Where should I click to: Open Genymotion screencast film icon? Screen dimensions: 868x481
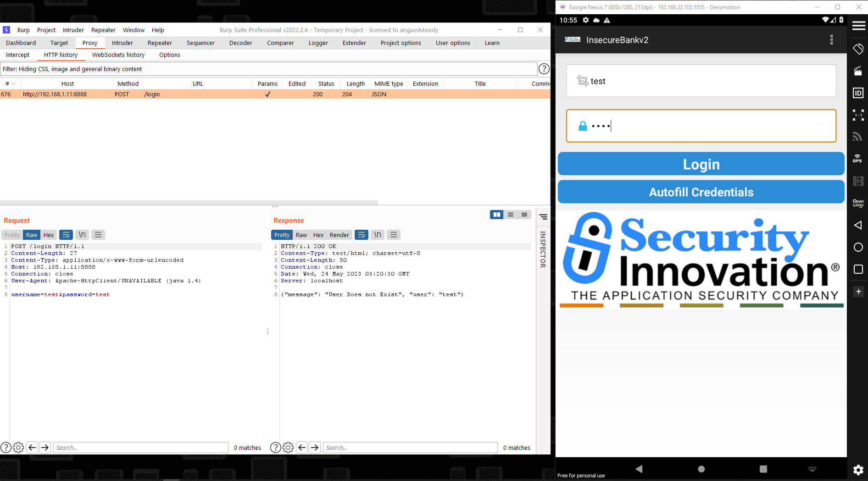(x=858, y=181)
